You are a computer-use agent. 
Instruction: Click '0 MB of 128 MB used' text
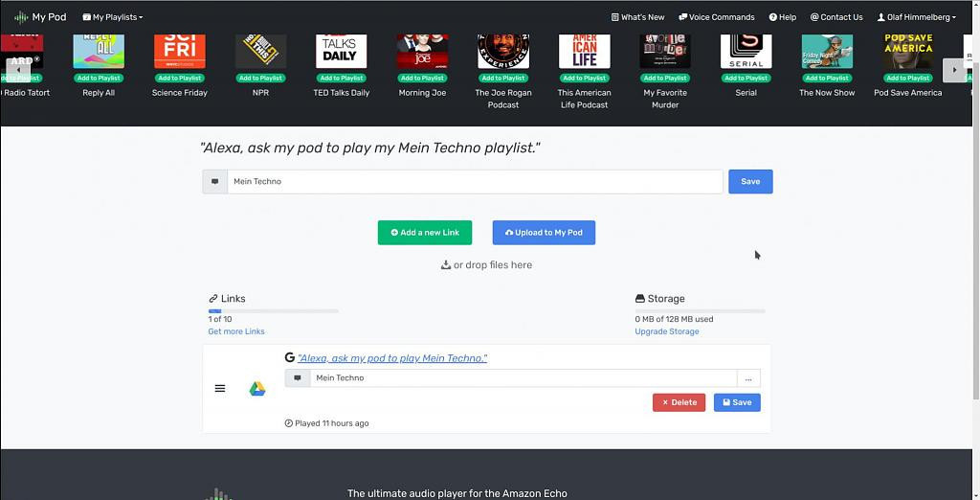tap(675, 319)
